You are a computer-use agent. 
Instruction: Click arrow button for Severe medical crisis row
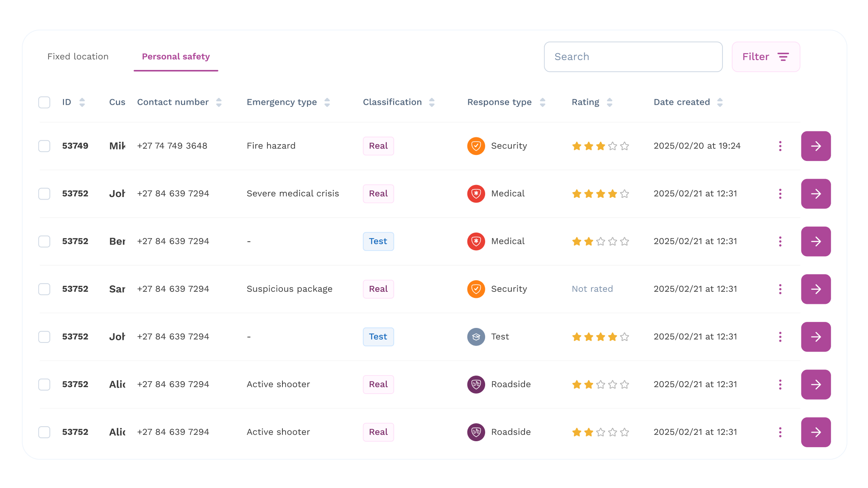(816, 194)
